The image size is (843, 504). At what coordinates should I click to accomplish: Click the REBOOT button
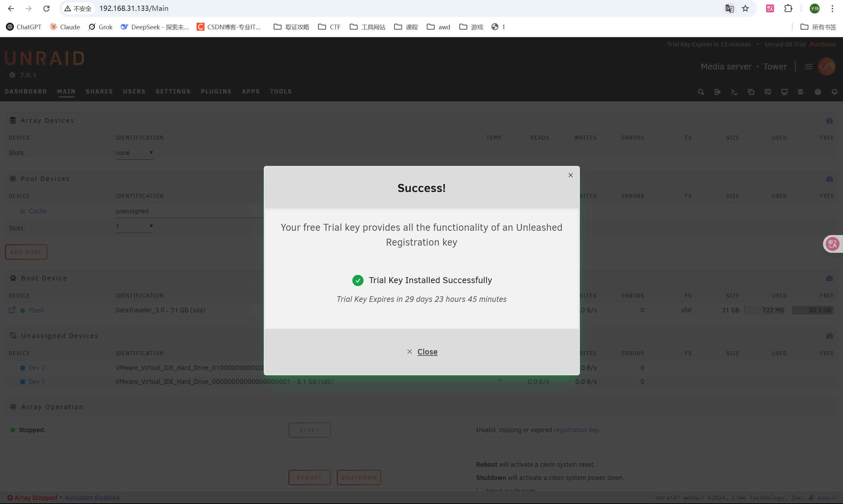pos(310,478)
